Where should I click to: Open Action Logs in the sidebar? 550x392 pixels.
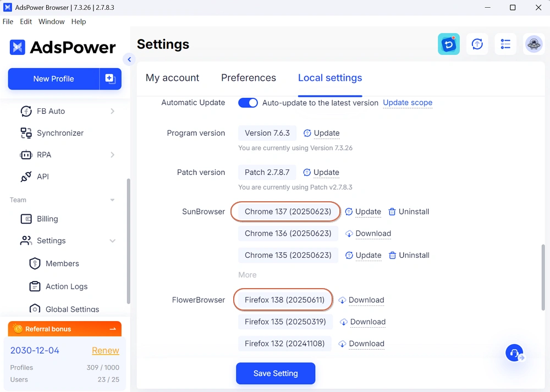click(67, 286)
